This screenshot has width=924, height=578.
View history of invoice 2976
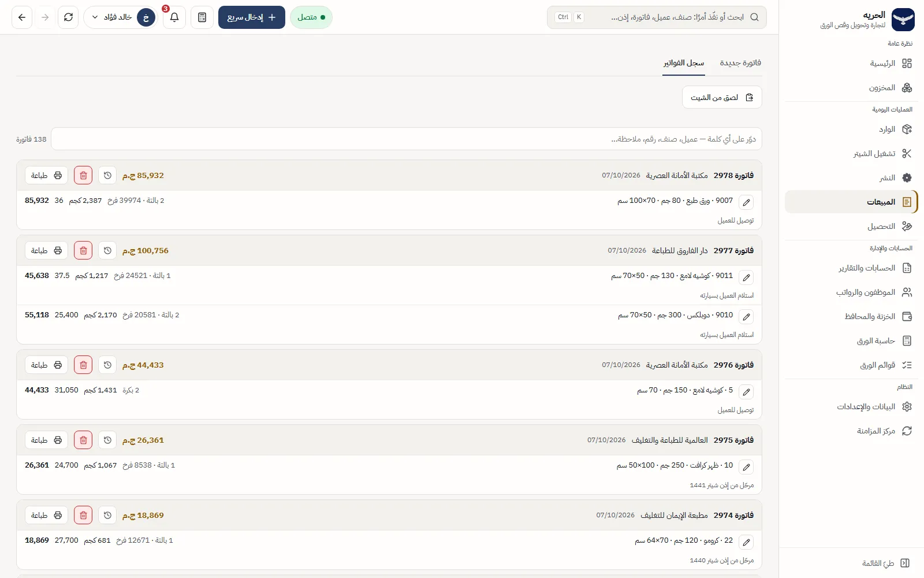point(107,365)
